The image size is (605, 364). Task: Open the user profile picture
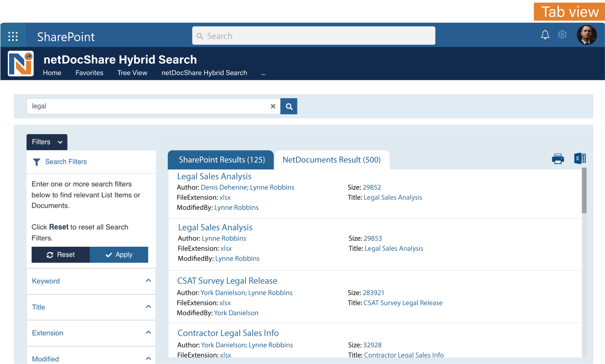click(587, 35)
